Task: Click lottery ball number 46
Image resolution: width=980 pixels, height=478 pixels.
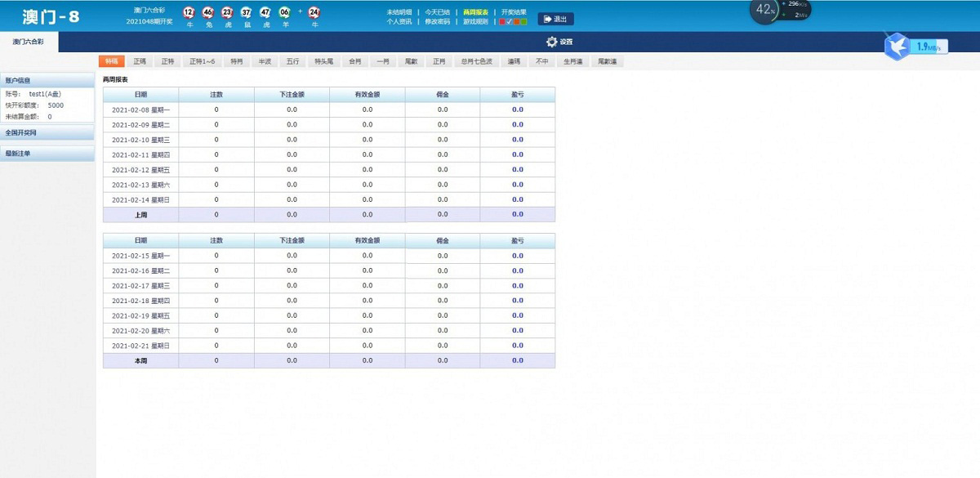Action: (x=208, y=12)
